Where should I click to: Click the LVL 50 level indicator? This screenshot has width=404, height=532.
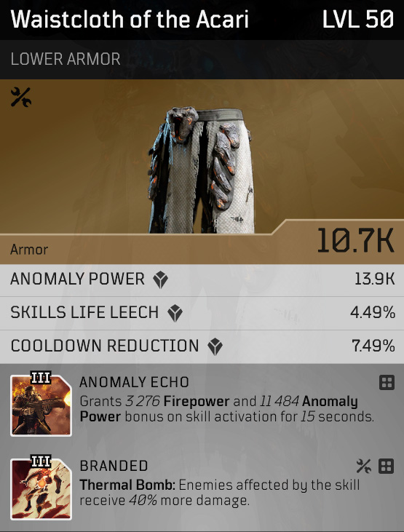click(x=358, y=20)
